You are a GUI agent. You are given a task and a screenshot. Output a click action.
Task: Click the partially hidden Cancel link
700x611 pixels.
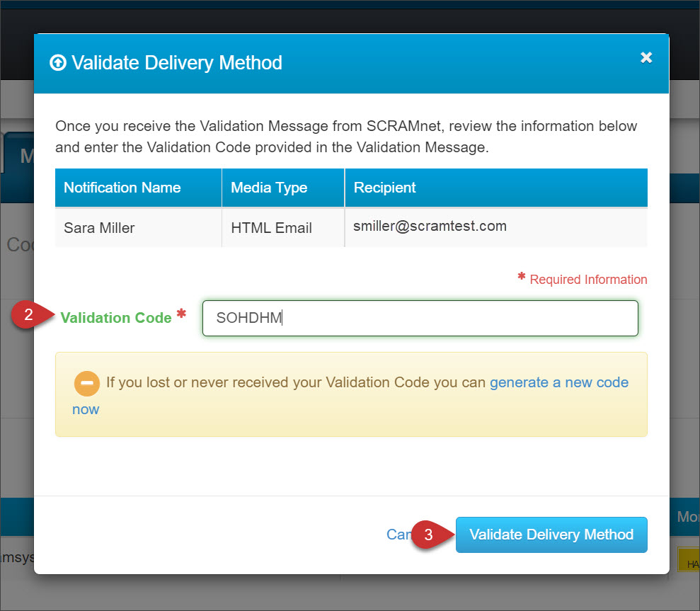[x=396, y=534]
